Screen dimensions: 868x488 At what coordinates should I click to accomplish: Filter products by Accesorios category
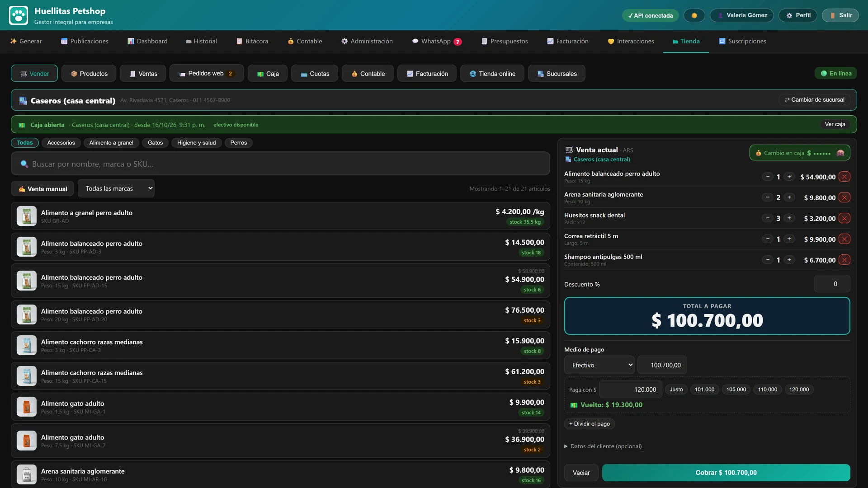click(61, 143)
